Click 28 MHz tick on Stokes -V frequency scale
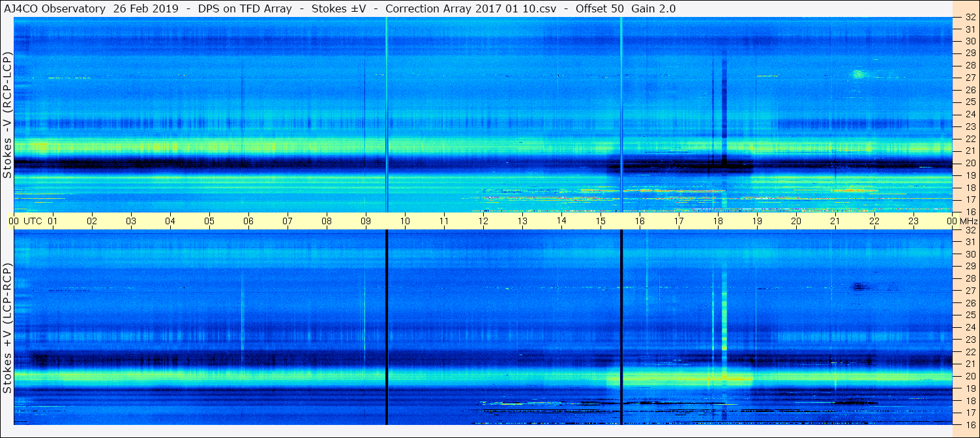The image size is (980, 438). [x=970, y=66]
